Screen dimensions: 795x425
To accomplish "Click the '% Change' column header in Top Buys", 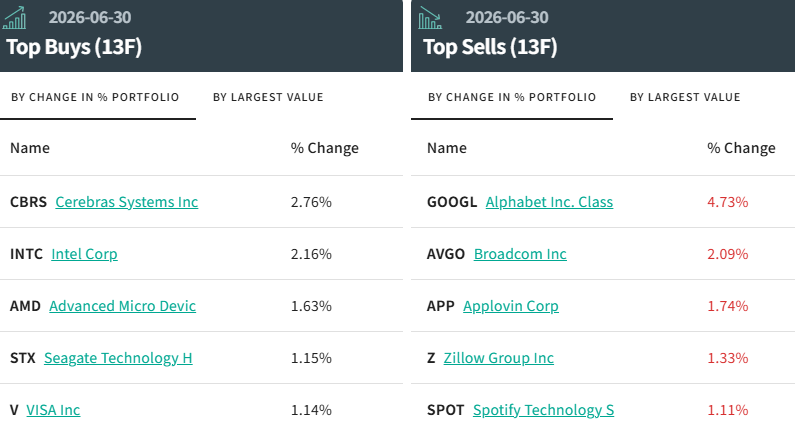I will pyautogui.click(x=324, y=148).
